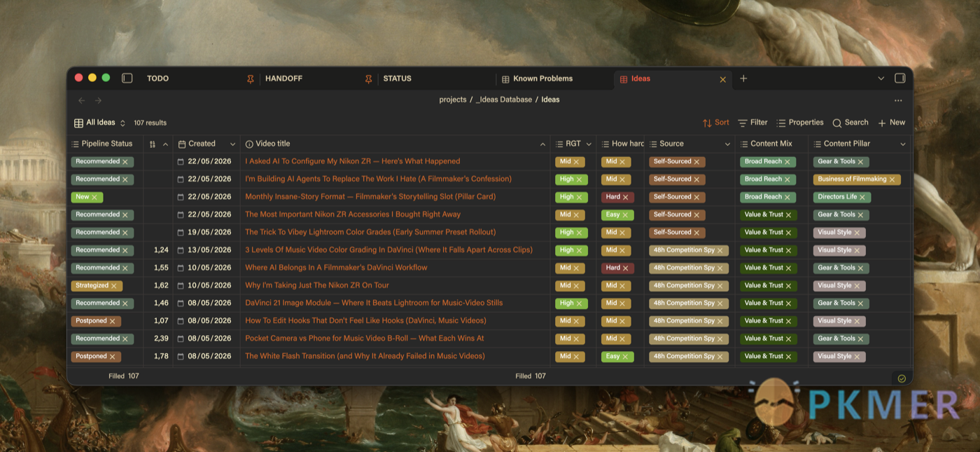Image resolution: width=980 pixels, height=452 pixels.
Task: Click the _Ideas Database breadcrumb
Action: (504, 100)
